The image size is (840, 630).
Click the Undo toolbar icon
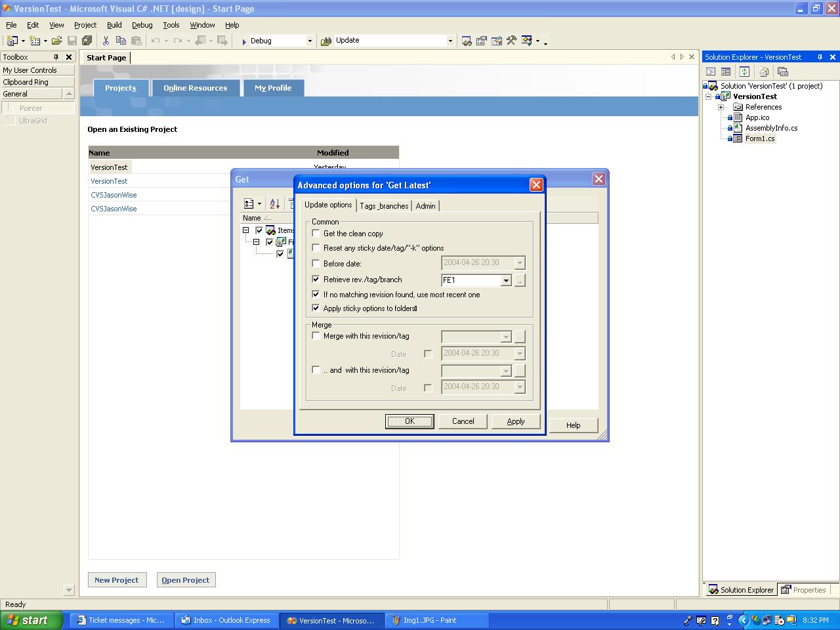click(156, 41)
